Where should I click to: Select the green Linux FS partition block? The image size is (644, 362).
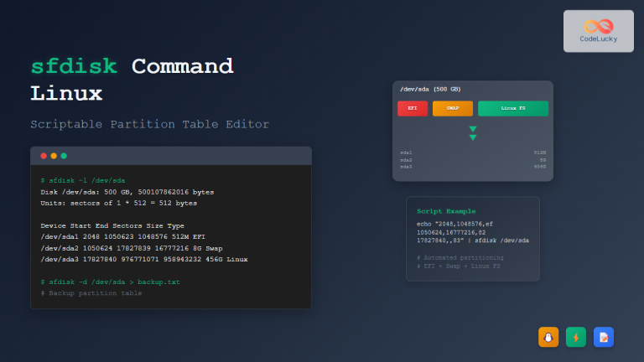pos(512,108)
